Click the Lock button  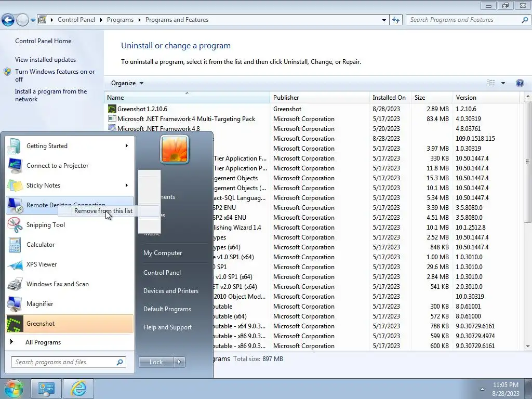[x=156, y=362]
